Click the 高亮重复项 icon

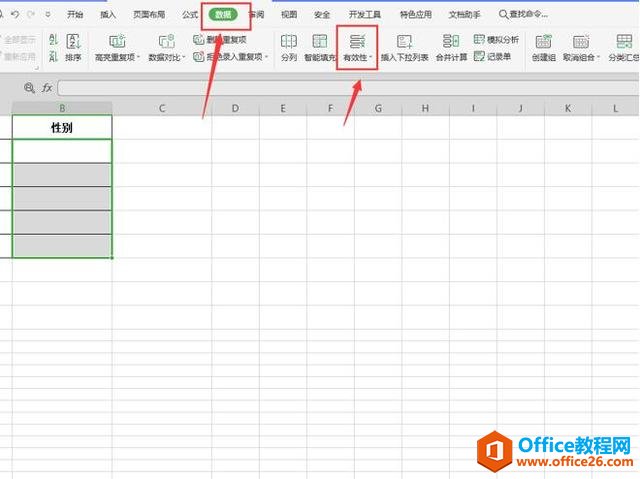(x=117, y=41)
